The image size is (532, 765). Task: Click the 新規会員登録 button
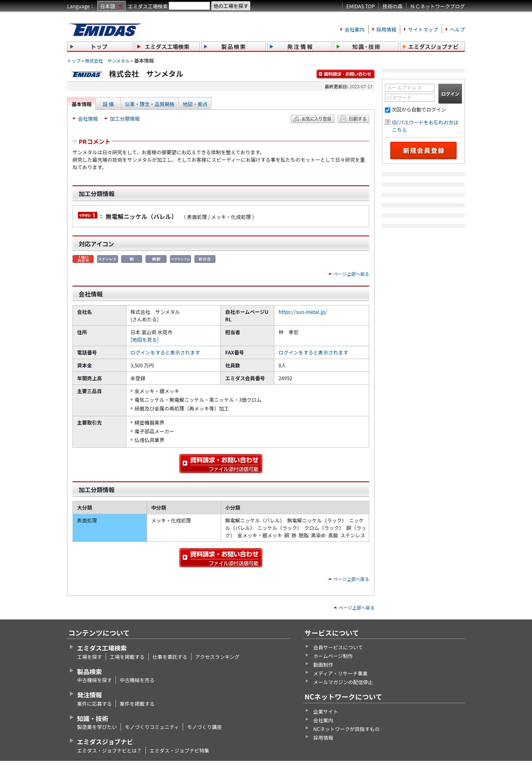click(x=423, y=151)
